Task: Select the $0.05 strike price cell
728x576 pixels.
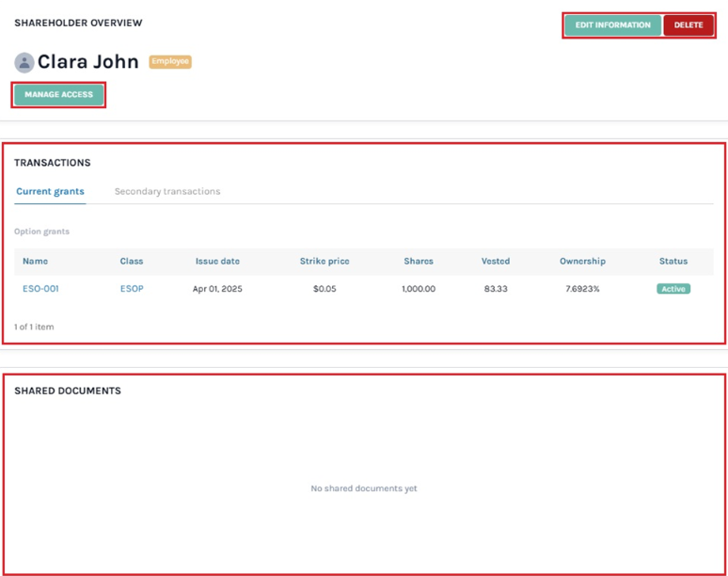Action: point(324,289)
